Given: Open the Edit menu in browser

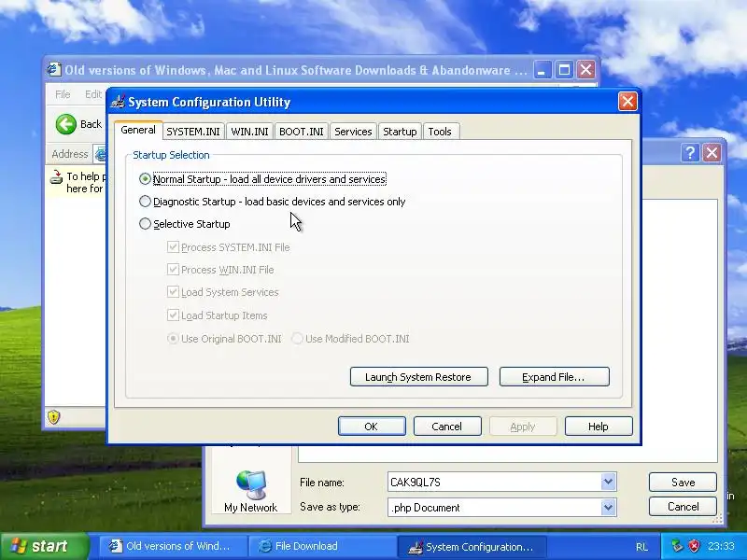Looking at the screenshot, I should [x=93, y=94].
